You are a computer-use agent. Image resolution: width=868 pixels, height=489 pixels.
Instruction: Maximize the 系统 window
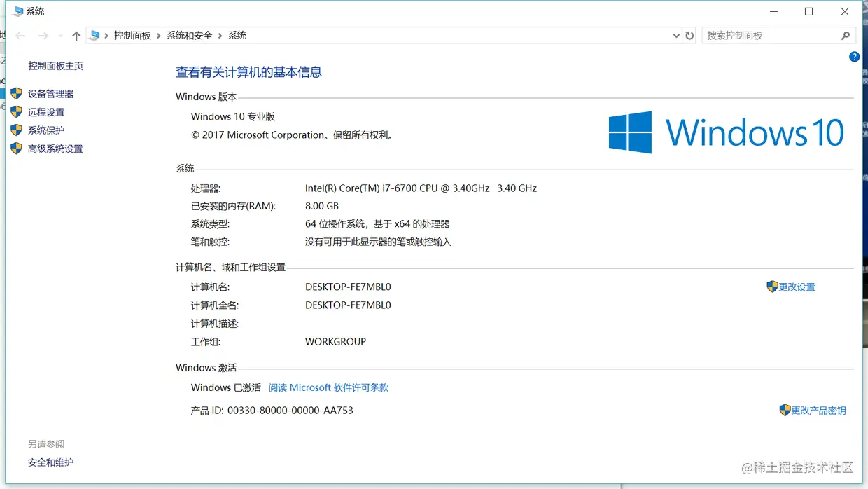[808, 11]
